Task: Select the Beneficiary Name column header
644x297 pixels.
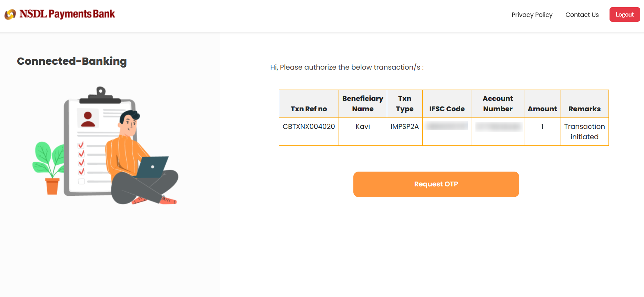Action: pos(363,104)
